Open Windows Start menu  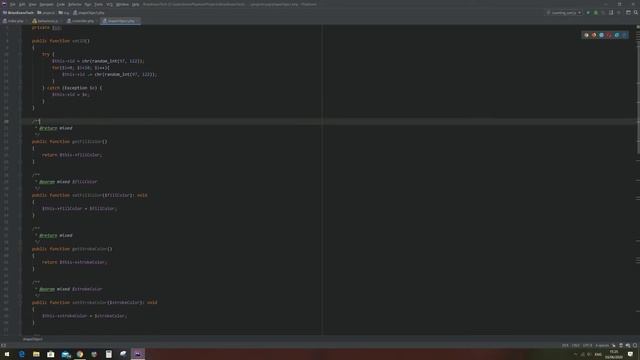pyautogui.click(x=7, y=354)
